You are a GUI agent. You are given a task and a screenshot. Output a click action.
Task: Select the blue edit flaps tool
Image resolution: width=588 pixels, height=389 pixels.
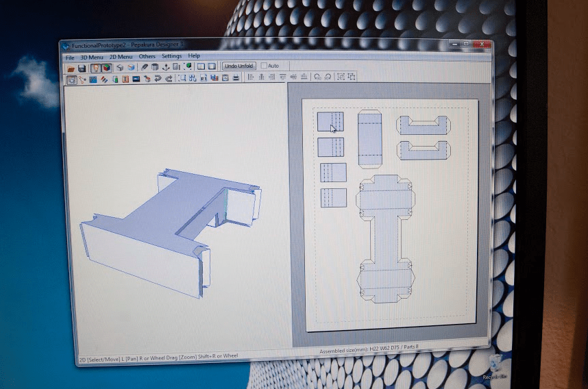point(93,79)
